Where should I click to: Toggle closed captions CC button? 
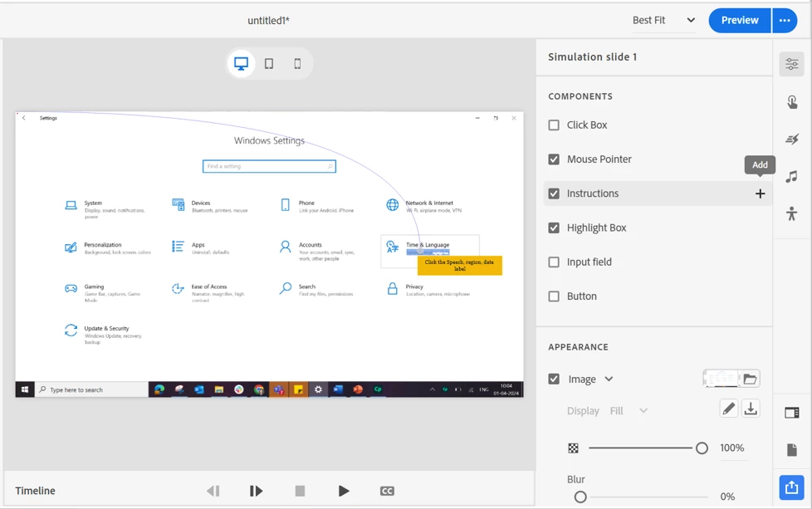click(x=387, y=491)
